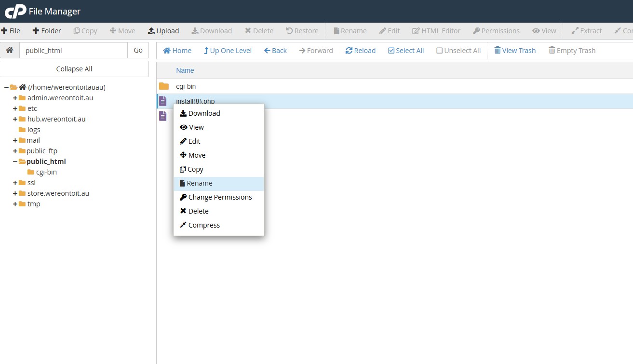Choose Move from the context menu
Viewport: 633px width, 364px height.
click(218, 155)
